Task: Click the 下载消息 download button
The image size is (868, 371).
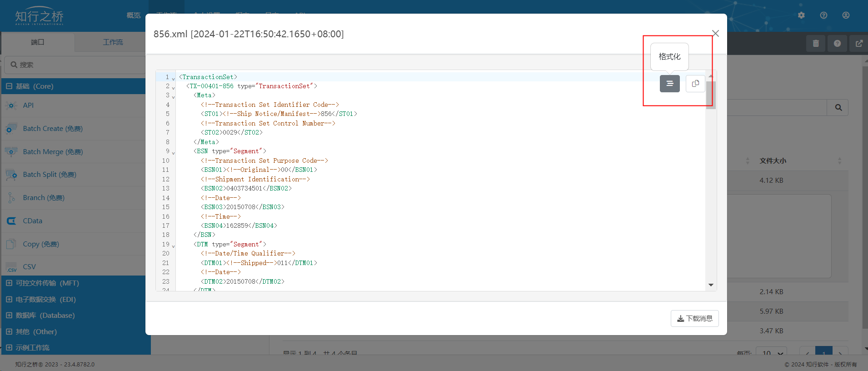Action: coord(694,318)
